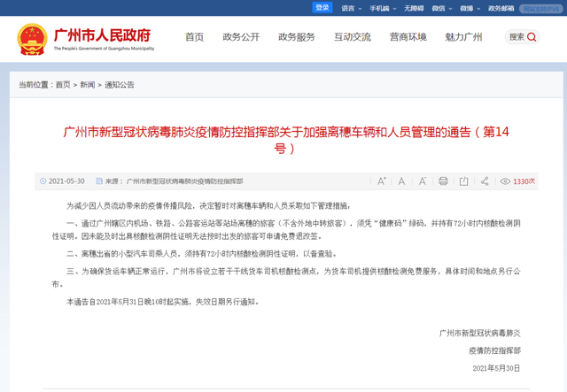Open the 政务服务 menu item

(297, 37)
